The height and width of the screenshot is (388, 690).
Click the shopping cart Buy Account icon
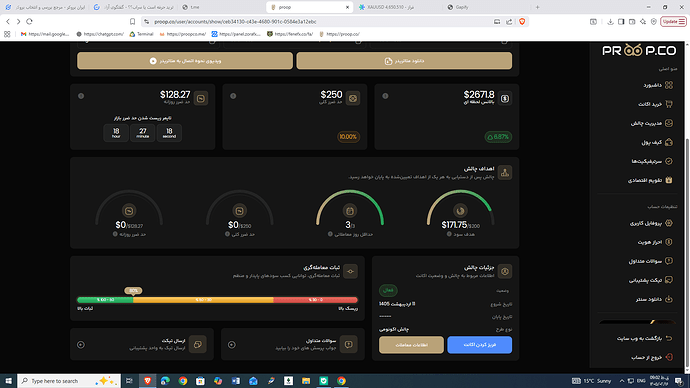[669, 104]
